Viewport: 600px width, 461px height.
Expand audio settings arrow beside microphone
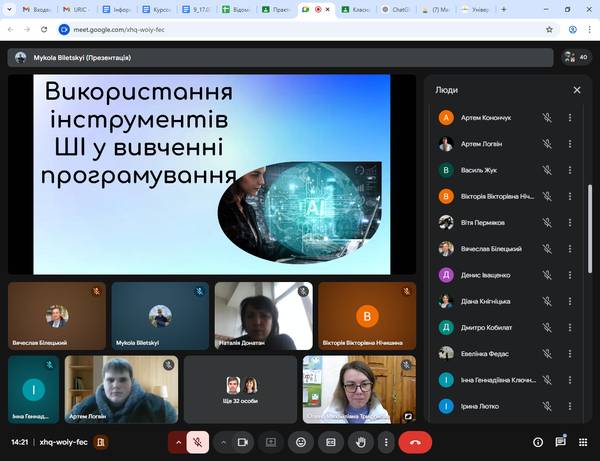tap(179, 441)
